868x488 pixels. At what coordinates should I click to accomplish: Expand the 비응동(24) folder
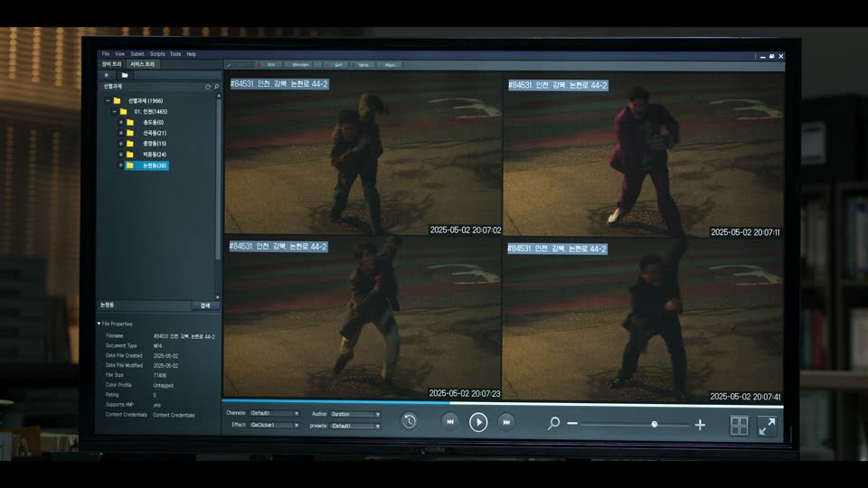tap(121, 155)
